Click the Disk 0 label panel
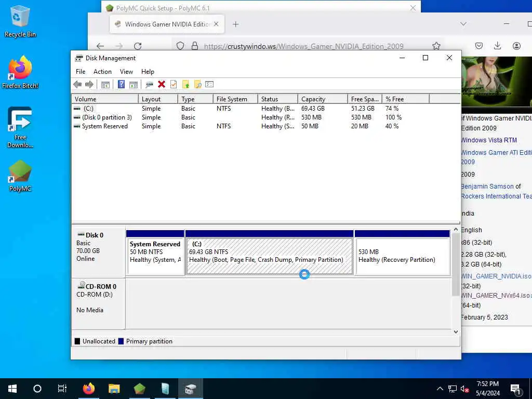Screen dimensions: 532x399 (x=98, y=252)
